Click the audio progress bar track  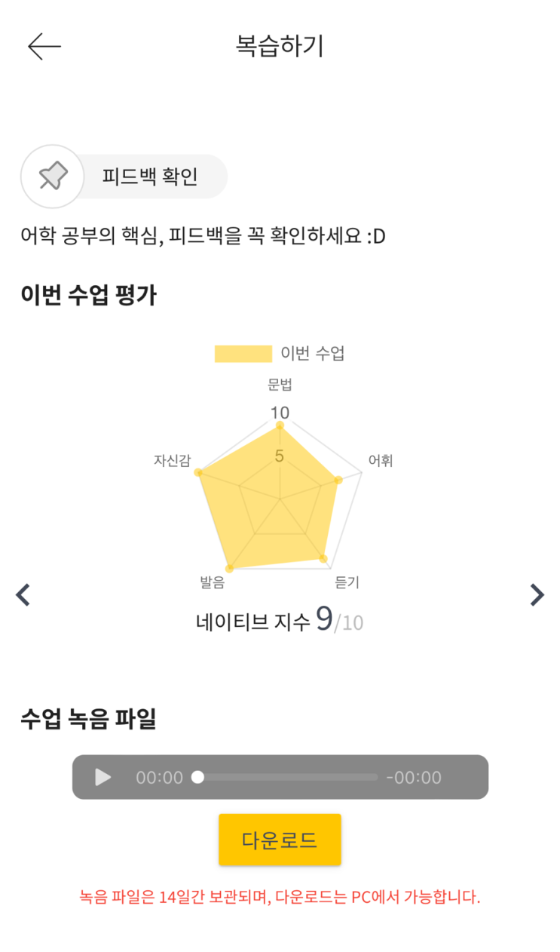coord(290,777)
